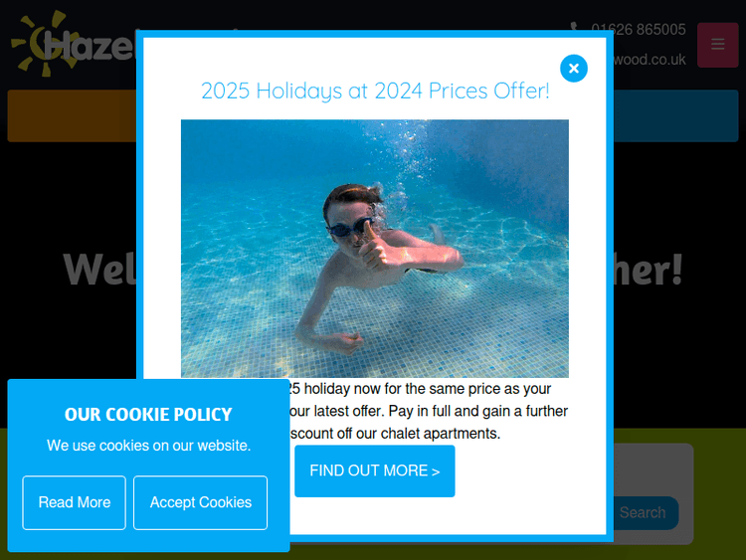Click the phone handset icon
The image size is (746, 560).
click(575, 27)
